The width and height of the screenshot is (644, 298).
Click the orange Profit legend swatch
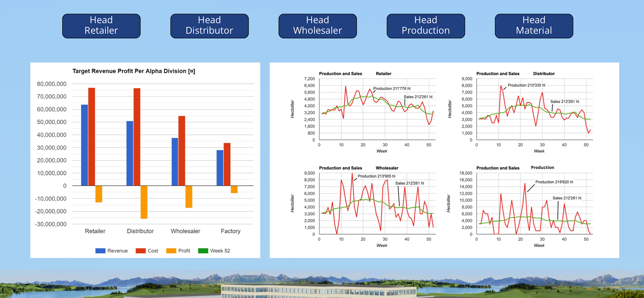point(171,251)
